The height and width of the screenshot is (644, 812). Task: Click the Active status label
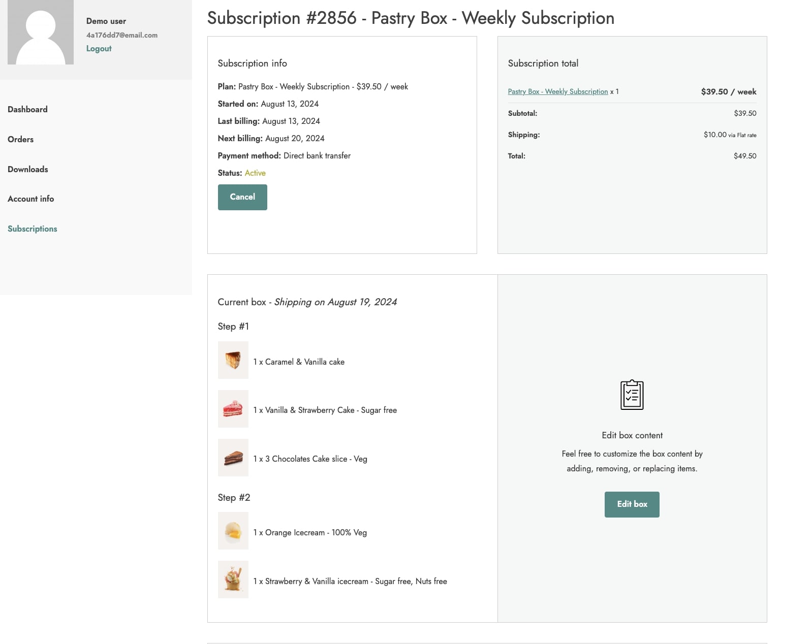pos(255,173)
